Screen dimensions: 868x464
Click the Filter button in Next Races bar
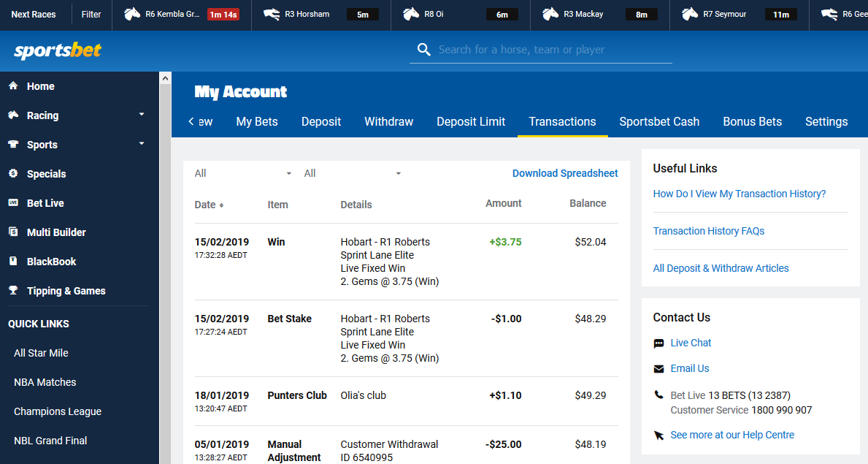pyautogui.click(x=91, y=15)
